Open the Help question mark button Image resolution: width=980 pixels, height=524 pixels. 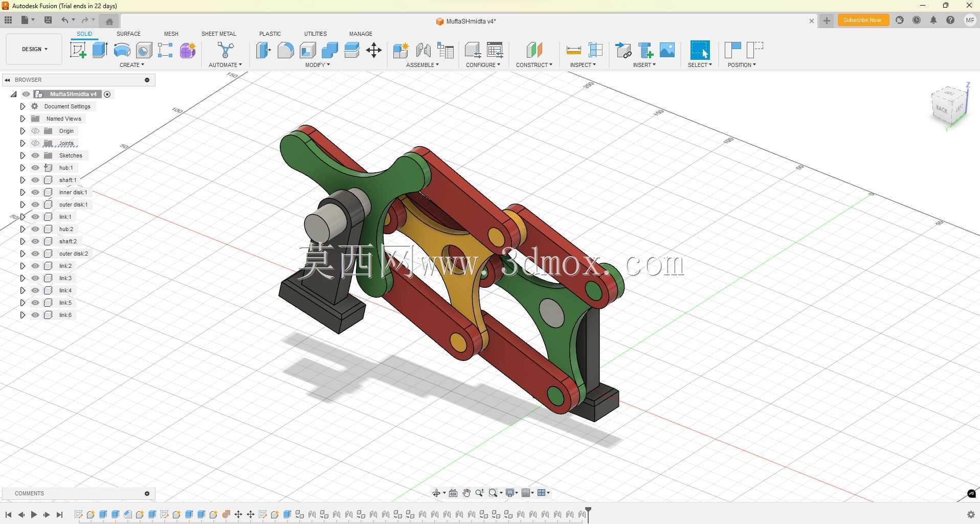coord(950,20)
